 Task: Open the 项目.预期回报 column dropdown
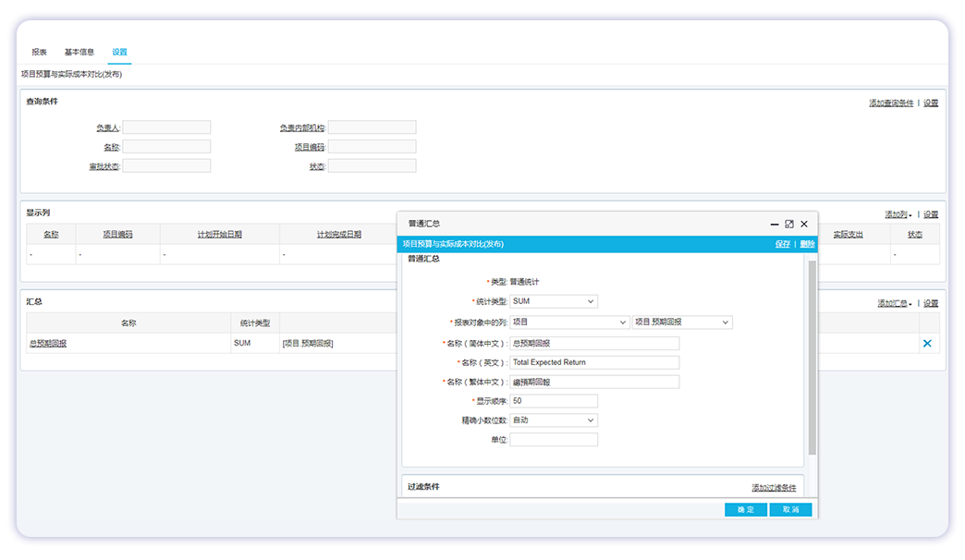coord(681,322)
